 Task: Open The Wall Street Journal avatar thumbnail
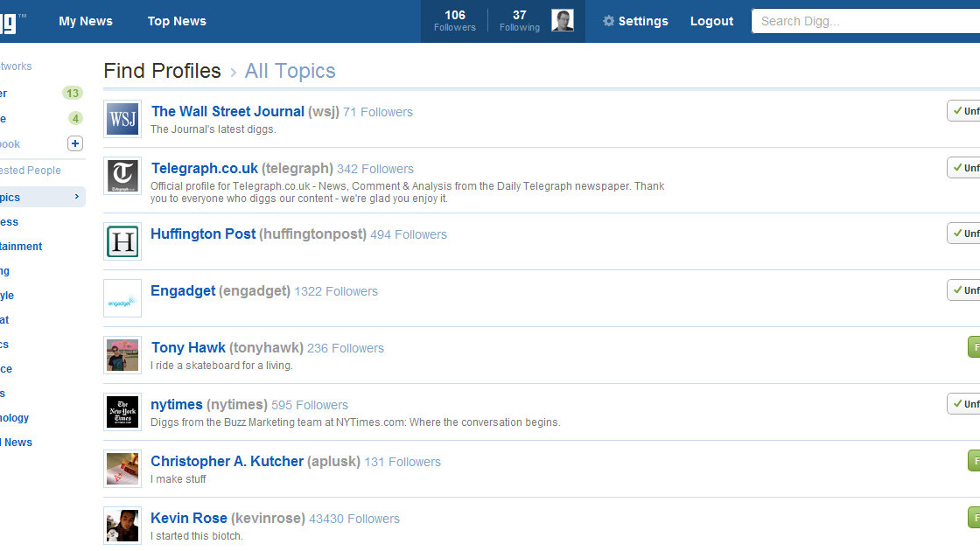pos(122,119)
